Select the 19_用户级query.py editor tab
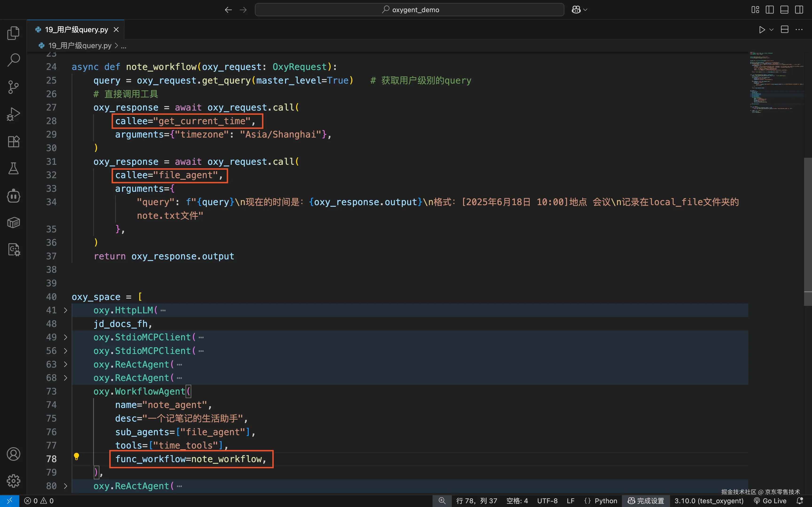812x507 pixels. coord(77,30)
